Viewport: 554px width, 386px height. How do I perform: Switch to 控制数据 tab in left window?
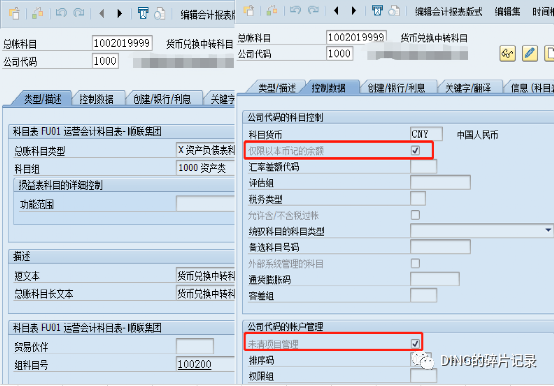[x=96, y=99]
